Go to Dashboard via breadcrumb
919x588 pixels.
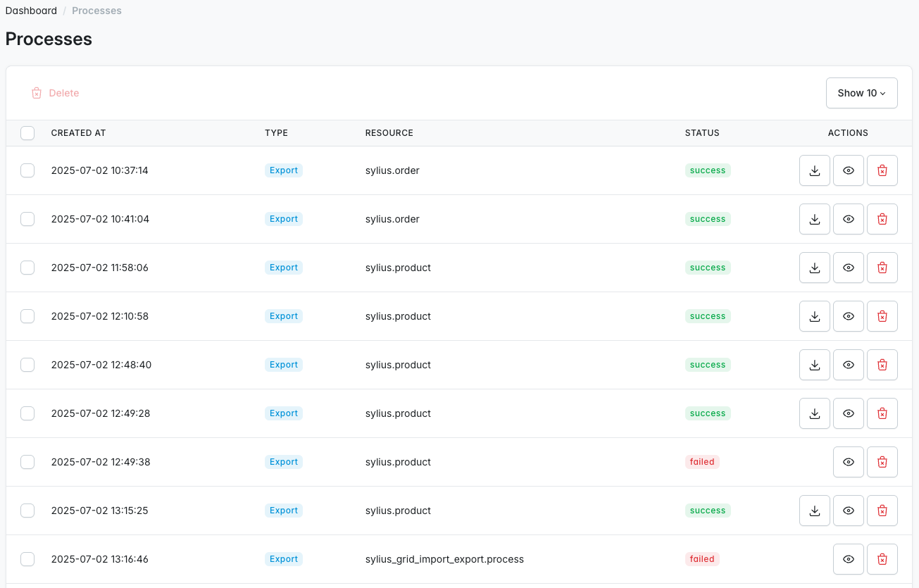(x=31, y=11)
